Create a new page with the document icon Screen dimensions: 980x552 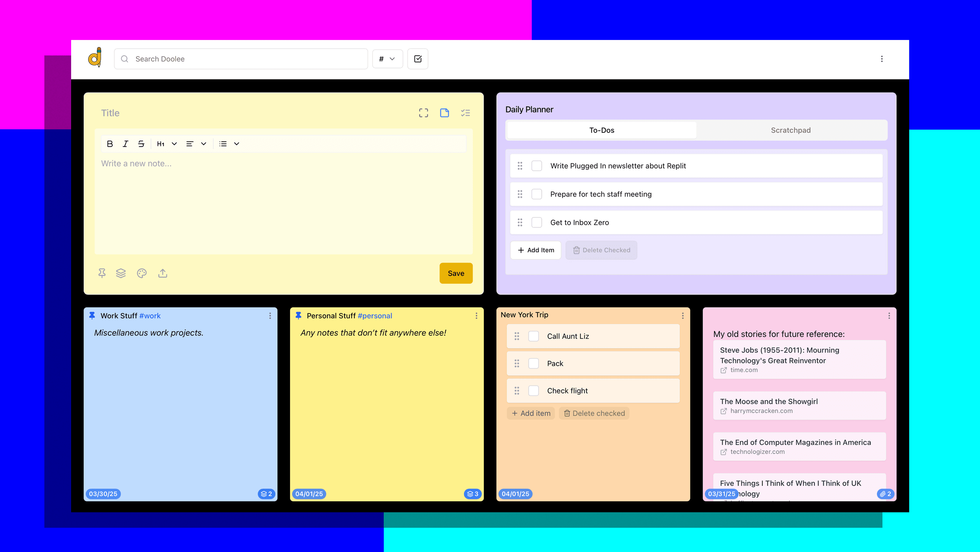(444, 113)
